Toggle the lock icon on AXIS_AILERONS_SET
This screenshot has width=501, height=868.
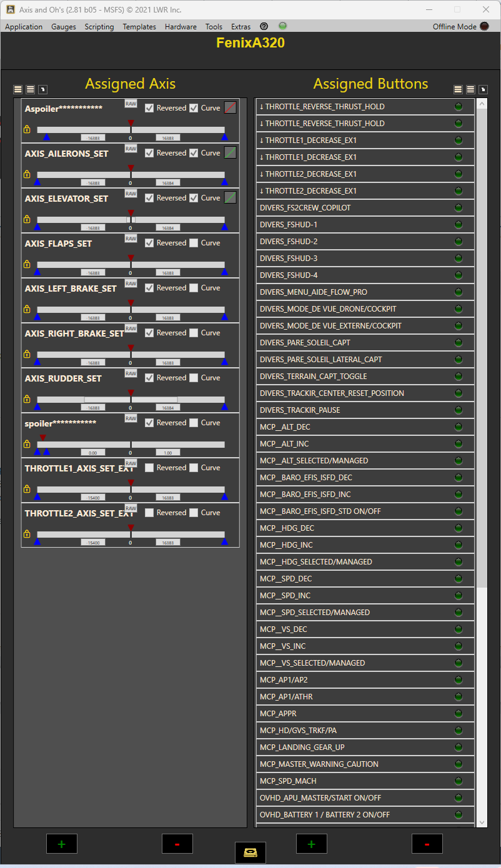[x=26, y=174]
